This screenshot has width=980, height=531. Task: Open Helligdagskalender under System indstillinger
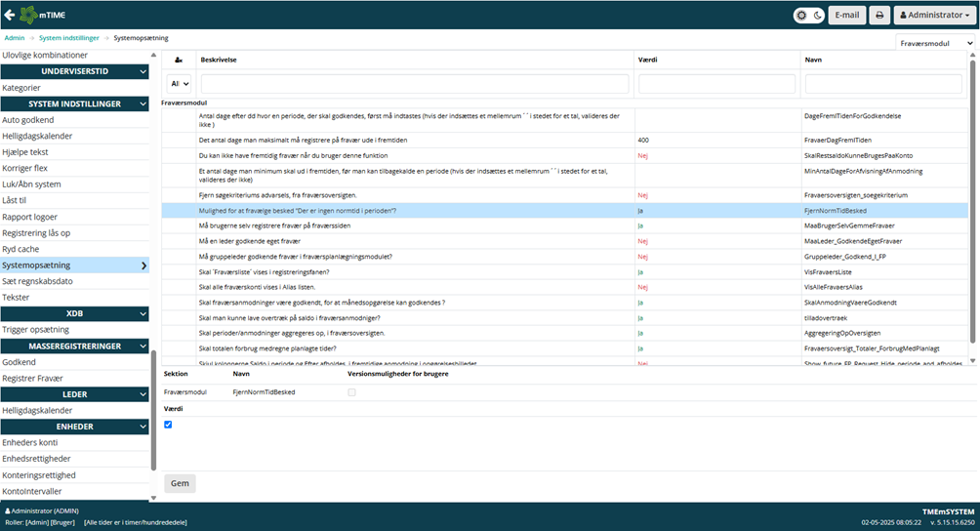(37, 136)
